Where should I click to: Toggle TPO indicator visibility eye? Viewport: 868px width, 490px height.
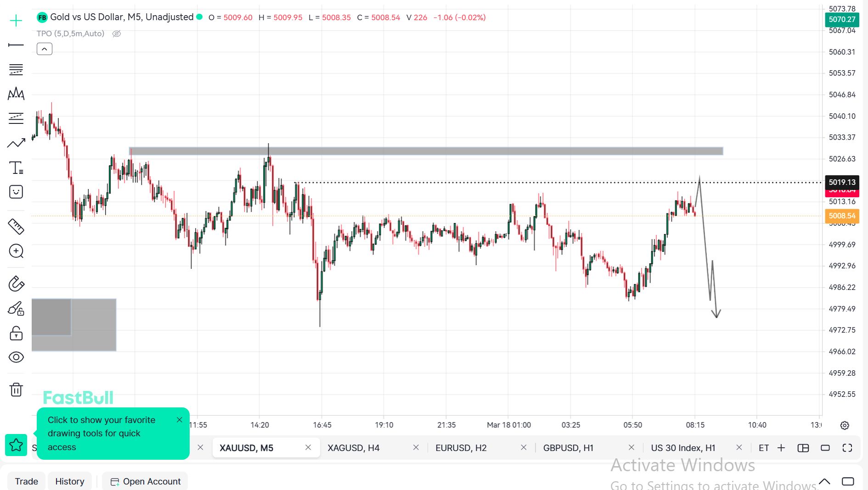(117, 33)
